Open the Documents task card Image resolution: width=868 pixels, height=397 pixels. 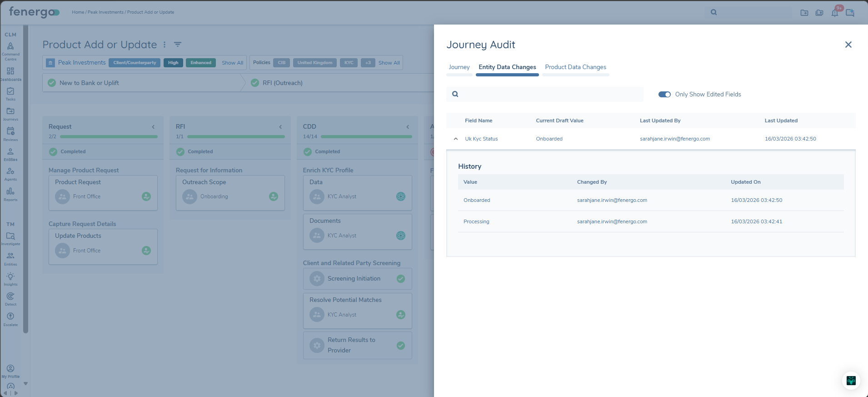click(x=358, y=231)
